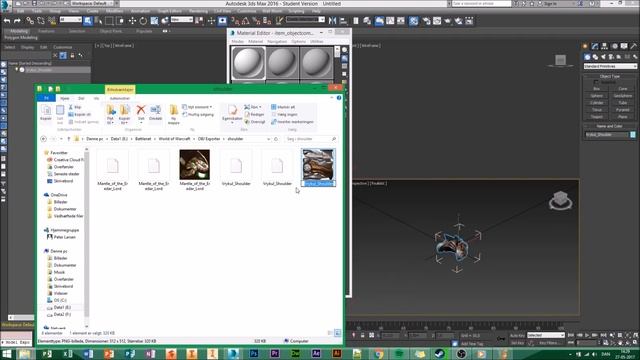This screenshot has height=360, width=640.
Task: Click the Mirror tool icon
Action: (333, 20)
